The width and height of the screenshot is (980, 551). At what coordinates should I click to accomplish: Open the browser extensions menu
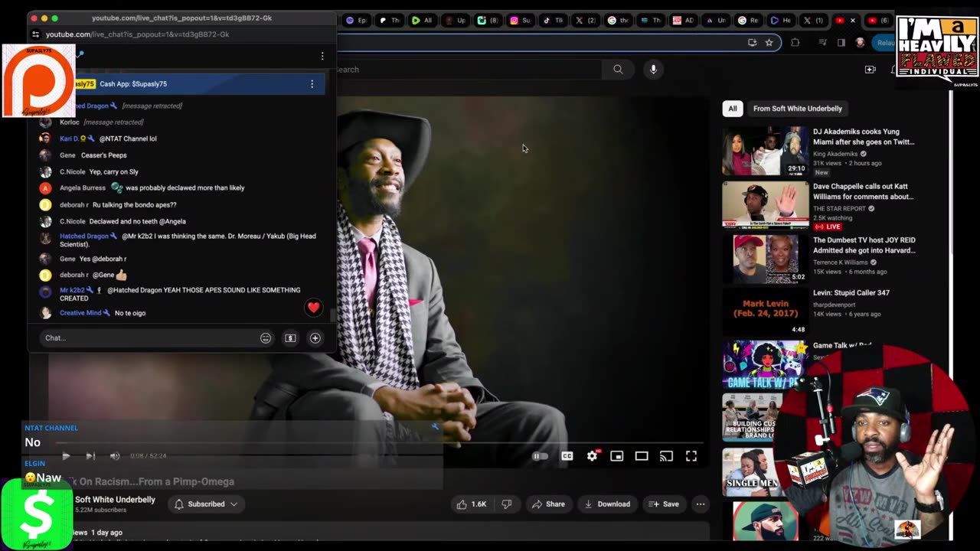[795, 43]
